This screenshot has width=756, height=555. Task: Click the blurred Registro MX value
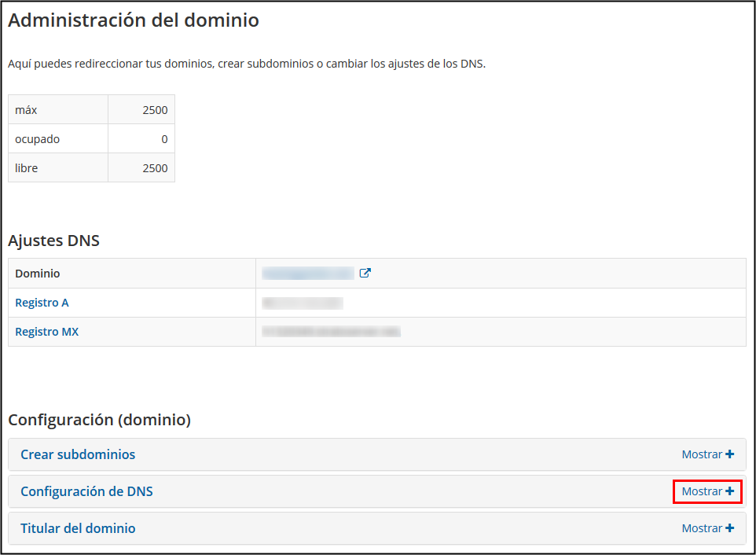click(x=331, y=332)
